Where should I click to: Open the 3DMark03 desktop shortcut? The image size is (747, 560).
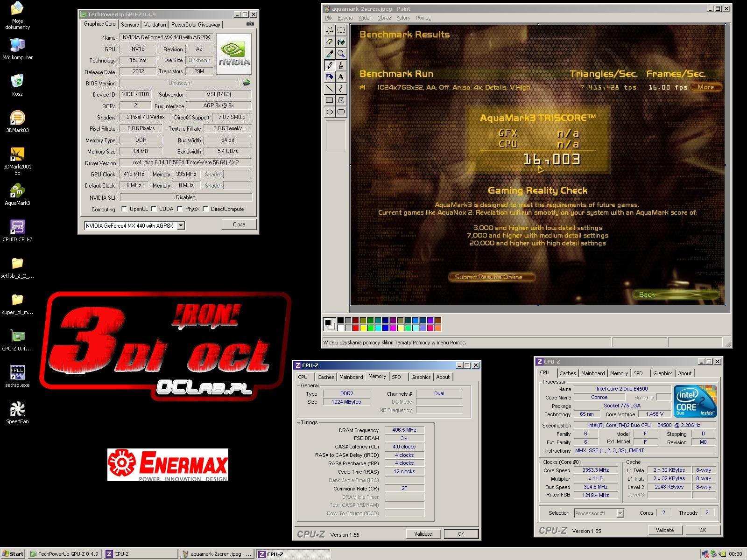17,122
